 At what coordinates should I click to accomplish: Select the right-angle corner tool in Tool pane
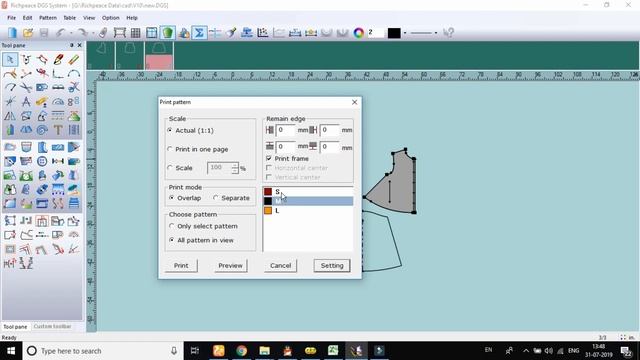pyautogui.click(x=58, y=73)
